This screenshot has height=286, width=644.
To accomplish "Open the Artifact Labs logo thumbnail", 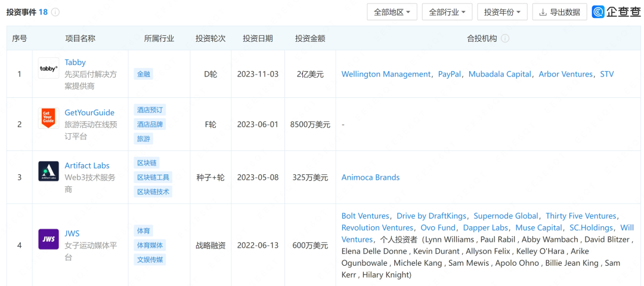I will tap(48, 171).
